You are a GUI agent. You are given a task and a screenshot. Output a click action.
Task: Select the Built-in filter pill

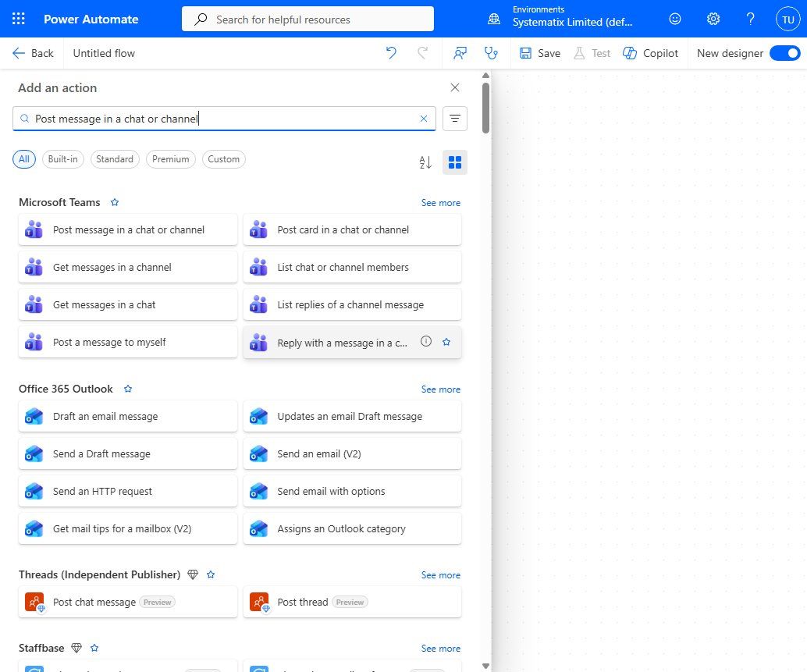coord(62,159)
